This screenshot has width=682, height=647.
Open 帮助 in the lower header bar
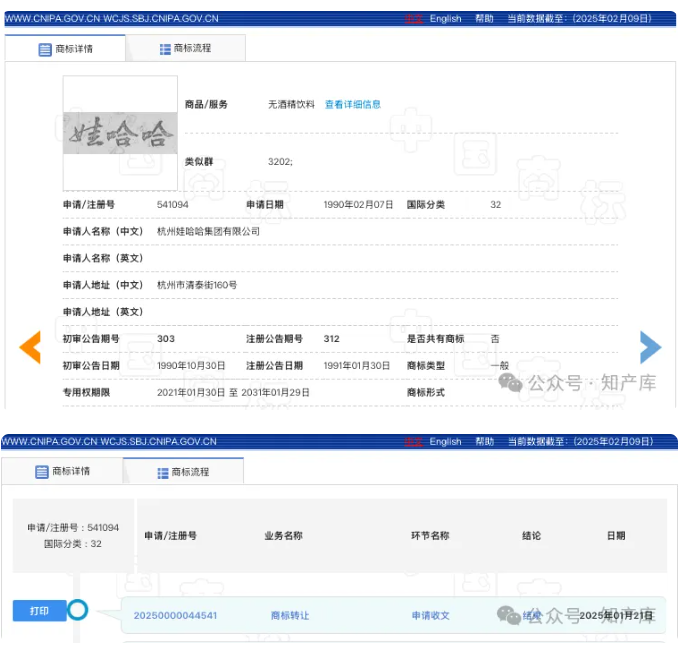coord(484,441)
